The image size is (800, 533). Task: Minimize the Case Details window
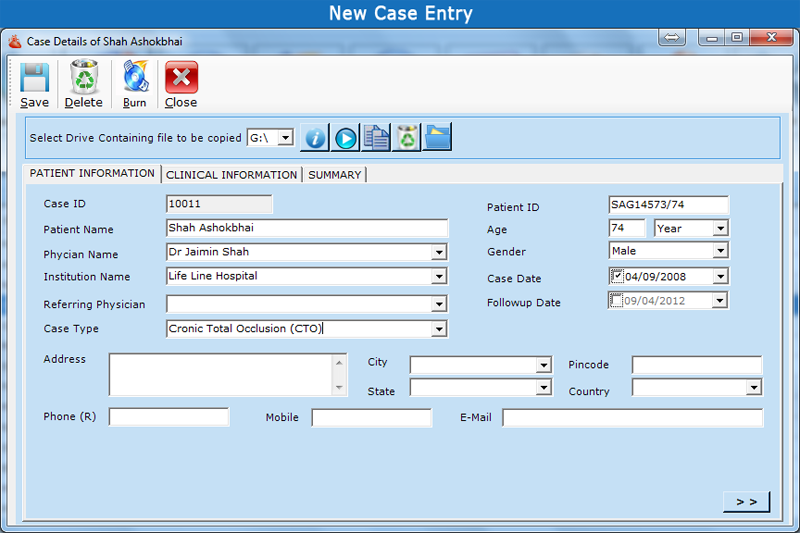click(x=711, y=37)
